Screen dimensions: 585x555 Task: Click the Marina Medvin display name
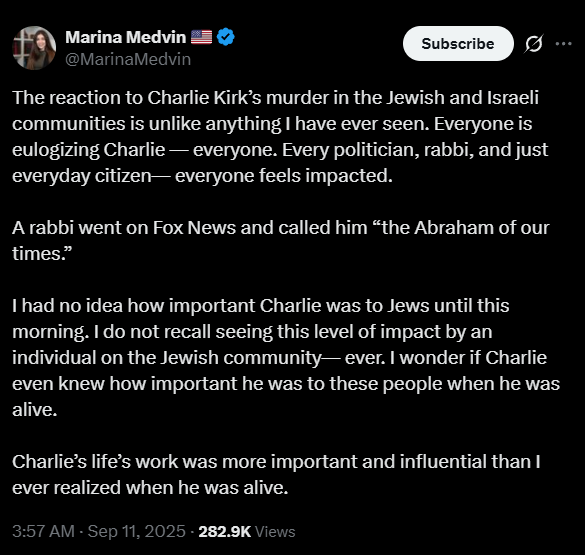126,37
